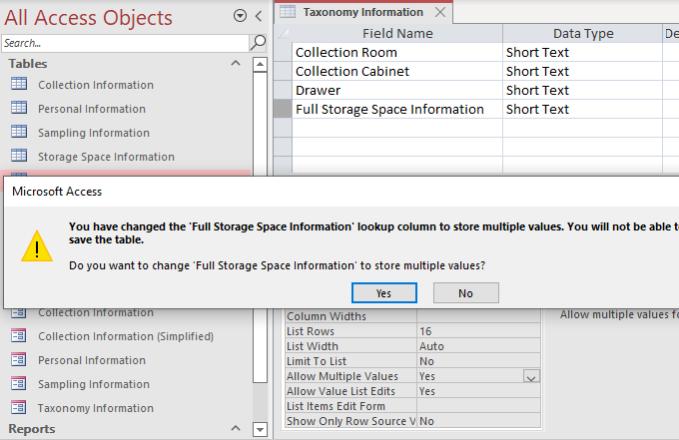Open Personal Information table
This screenshot has width=679, height=440.
[92, 109]
